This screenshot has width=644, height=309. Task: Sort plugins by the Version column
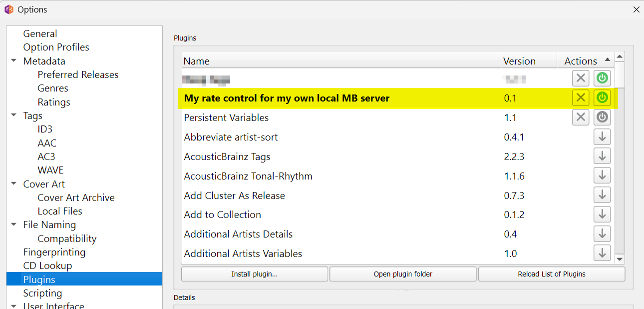tap(519, 61)
